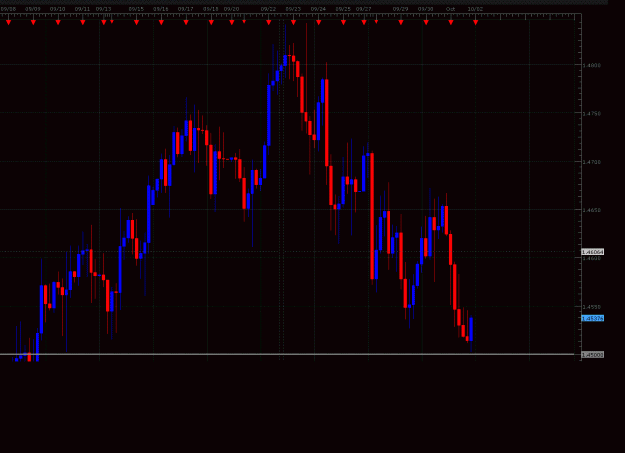Click the 1.4800 price axis label
The width and height of the screenshot is (625, 453).
pyautogui.click(x=592, y=65)
